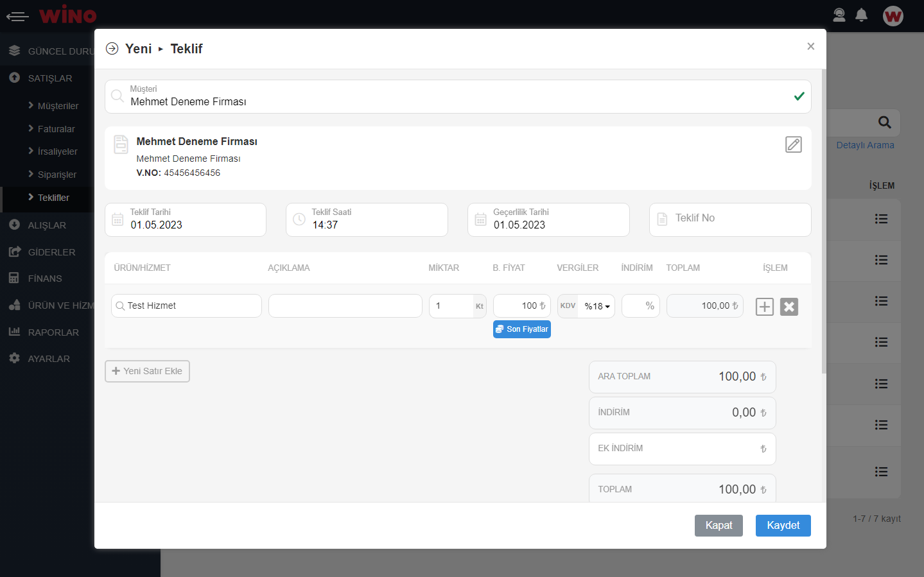Go to Siparişler menu item
This screenshot has width=924, height=577.
tap(57, 175)
